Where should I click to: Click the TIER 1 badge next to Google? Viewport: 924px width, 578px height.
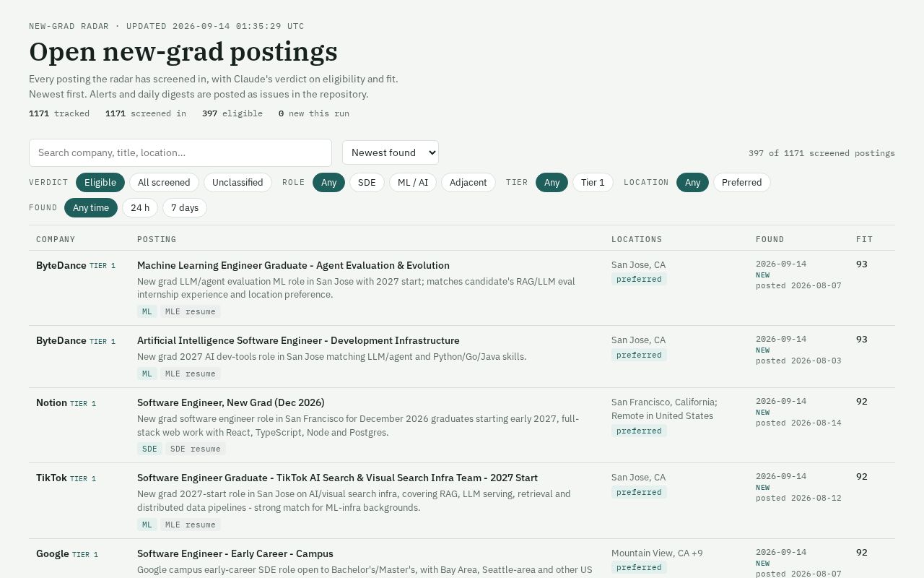[x=85, y=554]
